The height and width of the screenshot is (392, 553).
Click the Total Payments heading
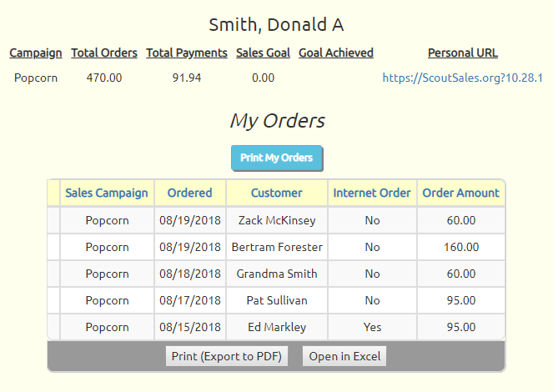[x=187, y=53]
